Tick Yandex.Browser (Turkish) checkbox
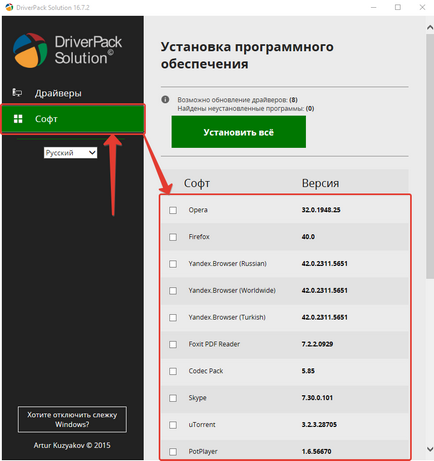Image resolution: width=434 pixels, height=461 pixels. click(x=173, y=318)
